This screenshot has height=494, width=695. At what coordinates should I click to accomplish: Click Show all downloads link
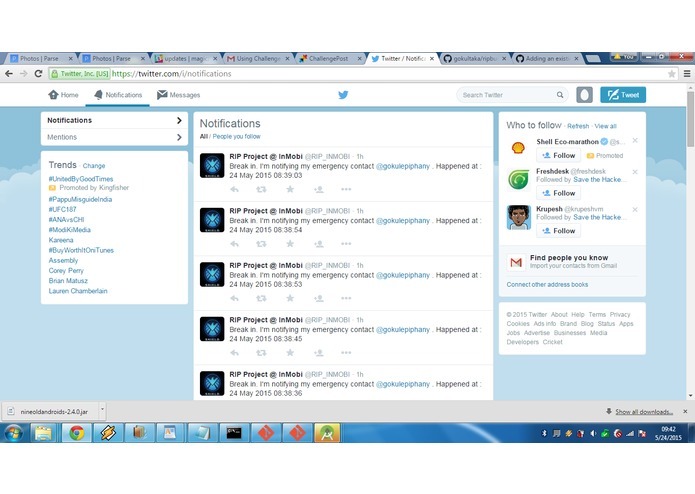[x=644, y=412]
